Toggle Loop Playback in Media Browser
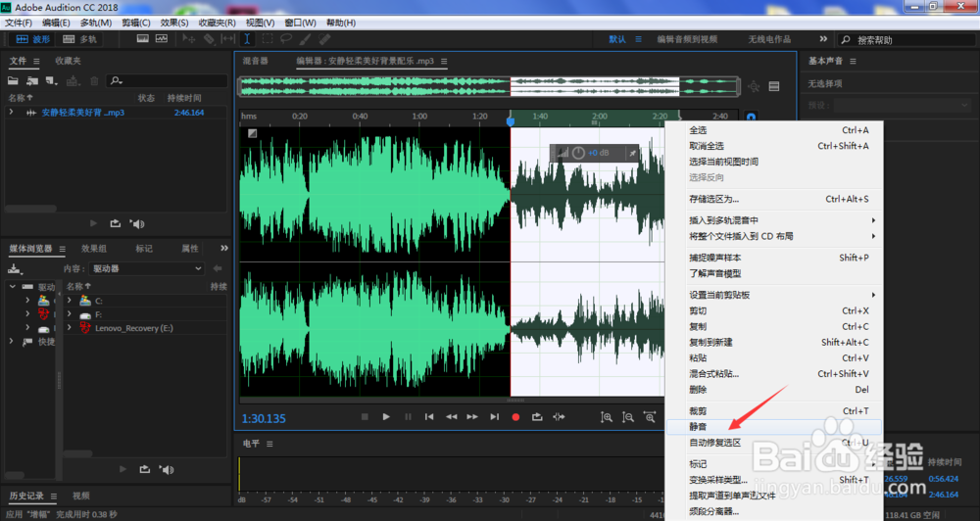 coord(145,469)
